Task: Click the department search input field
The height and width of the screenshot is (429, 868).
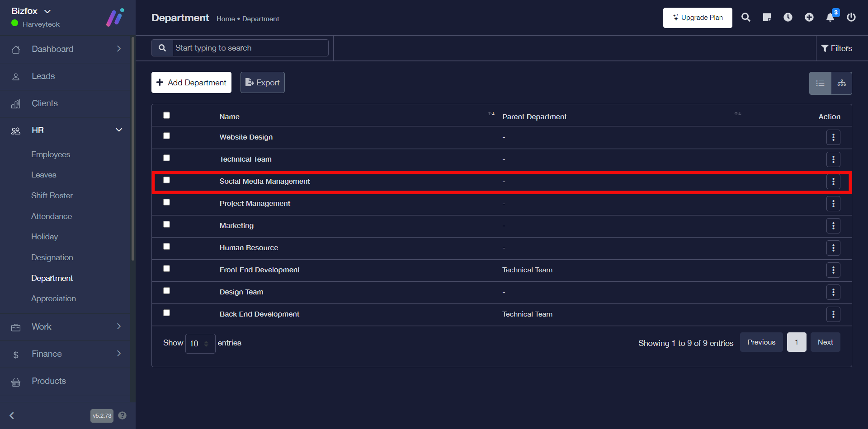Action: tap(250, 48)
